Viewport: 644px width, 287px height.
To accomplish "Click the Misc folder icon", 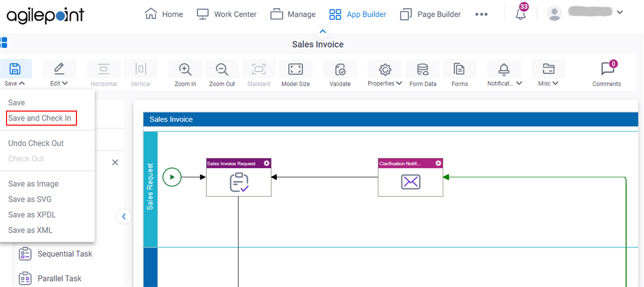I will pos(548,69).
